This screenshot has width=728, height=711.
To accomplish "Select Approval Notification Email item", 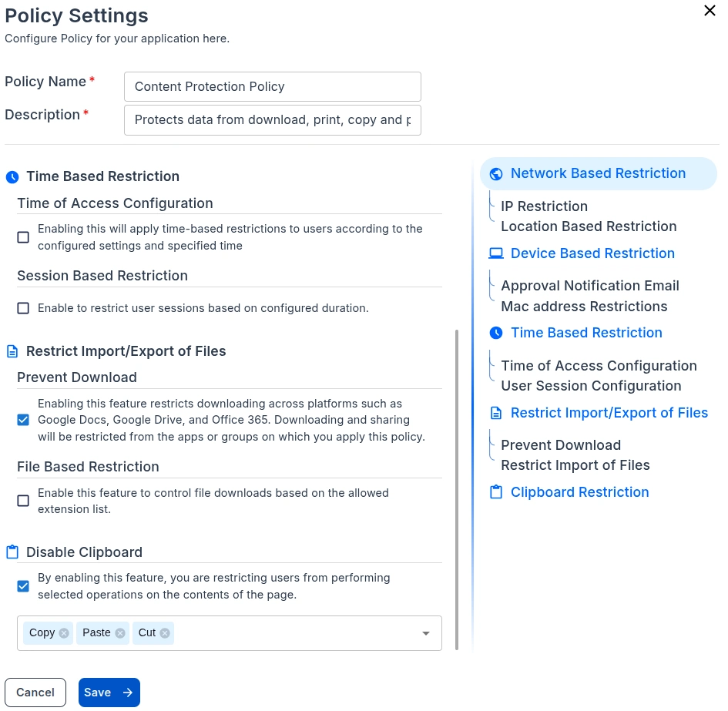I will click(590, 286).
